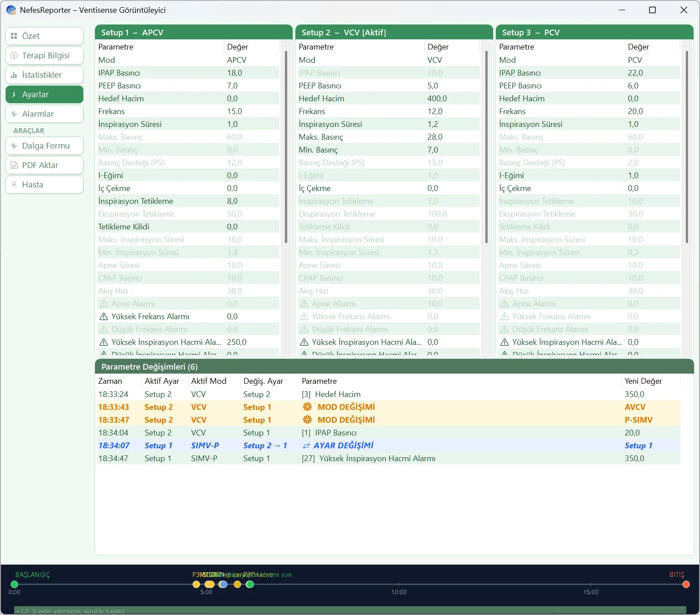Click warning icon of Yüksek İnspirasyon Hacmi in Setup 3

(504, 342)
